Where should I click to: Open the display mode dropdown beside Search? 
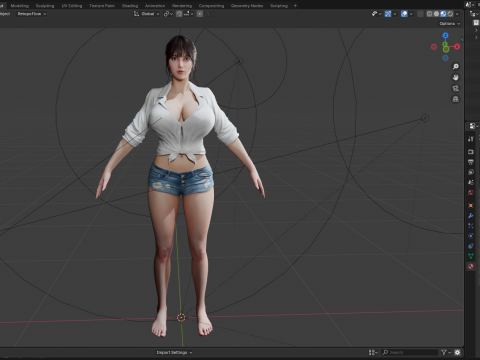tap(373, 352)
